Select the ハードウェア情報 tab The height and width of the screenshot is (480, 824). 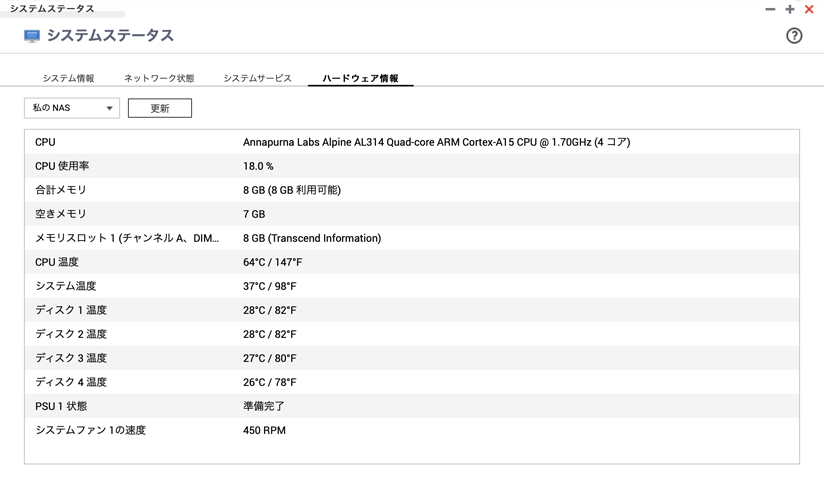coord(360,78)
